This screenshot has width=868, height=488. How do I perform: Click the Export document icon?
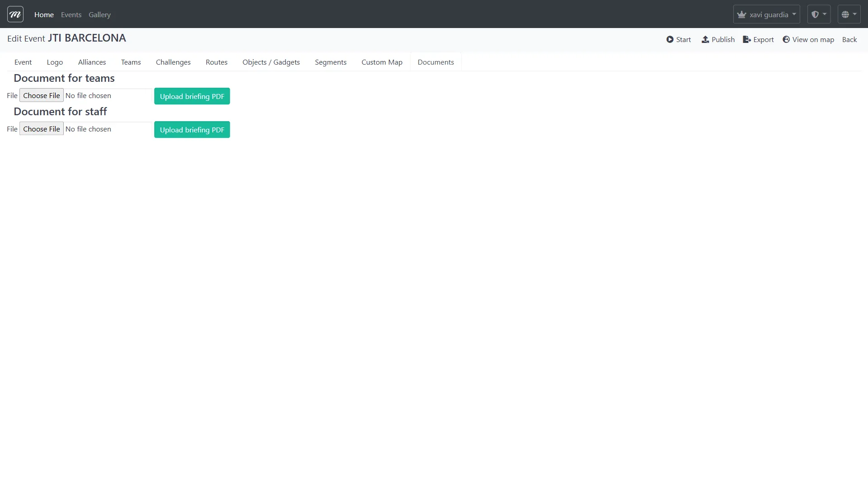pos(746,39)
